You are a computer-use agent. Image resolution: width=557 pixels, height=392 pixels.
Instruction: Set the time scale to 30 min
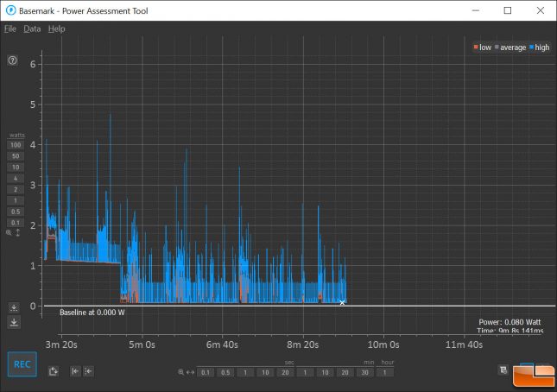[x=364, y=372]
